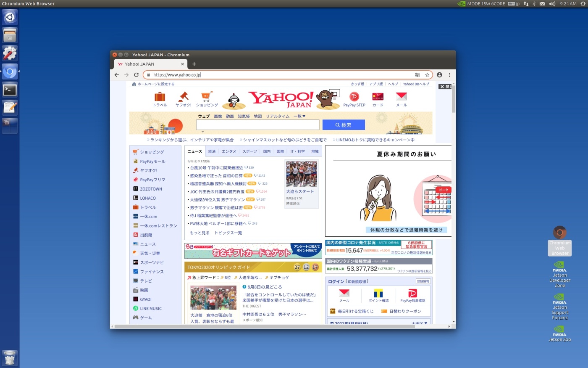Click the ポイント確認 T-point icon
This screenshot has width=588, height=368.
tap(378, 293)
